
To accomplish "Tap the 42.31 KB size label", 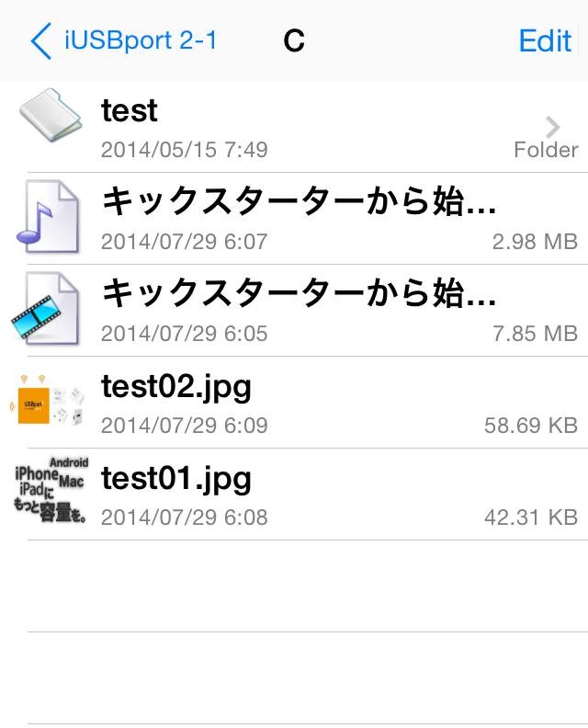I will tap(531, 518).
